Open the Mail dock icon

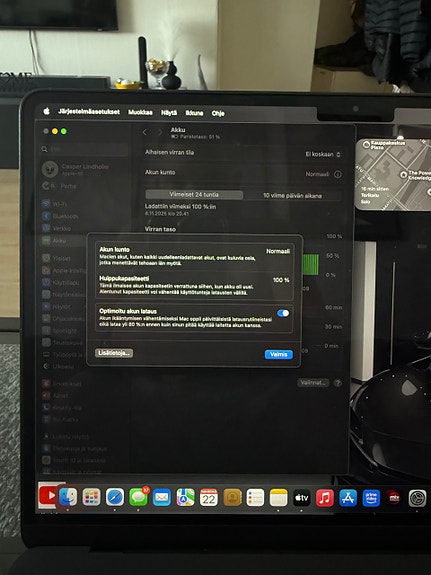162,497
